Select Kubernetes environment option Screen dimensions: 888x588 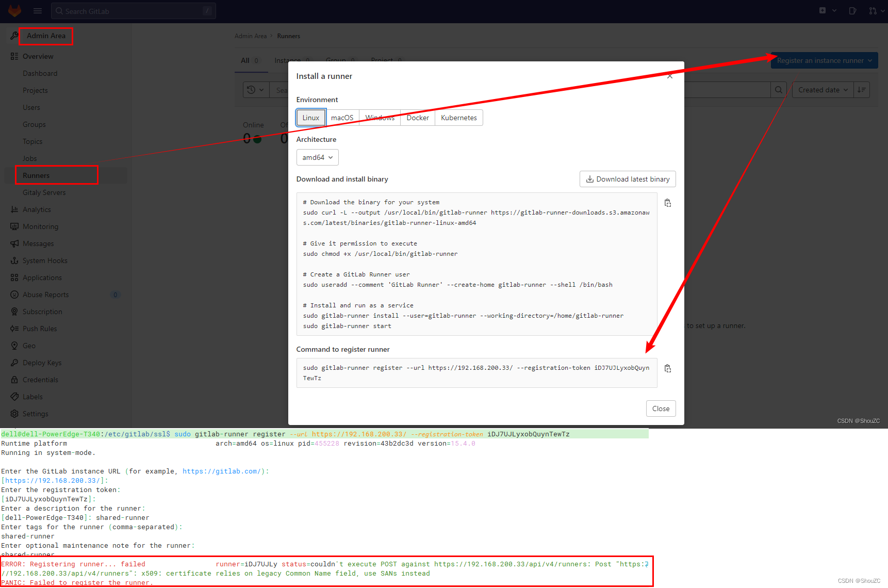pyautogui.click(x=459, y=118)
